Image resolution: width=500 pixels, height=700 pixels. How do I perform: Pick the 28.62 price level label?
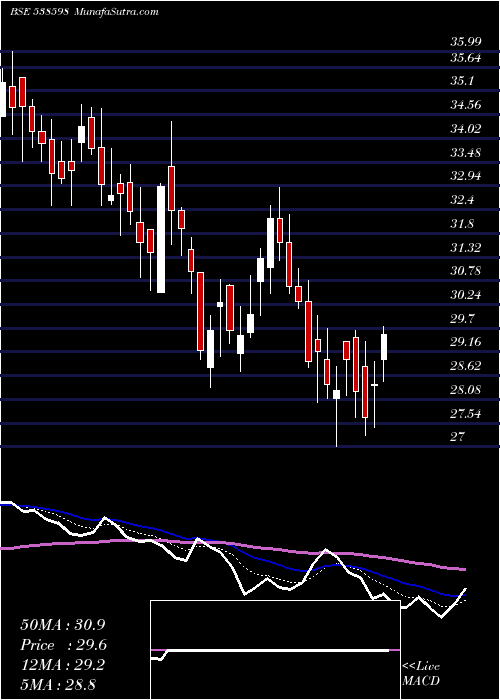click(466, 366)
